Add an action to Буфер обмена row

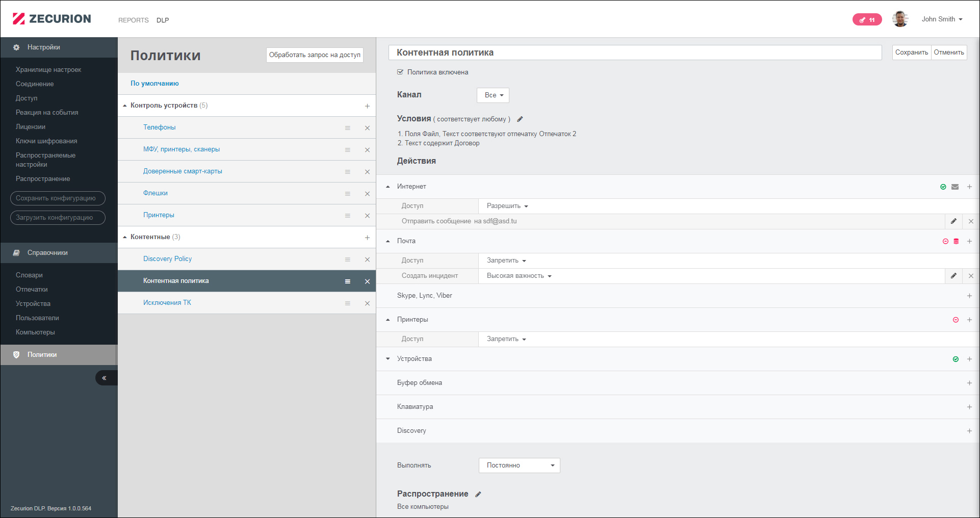pos(969,383)
